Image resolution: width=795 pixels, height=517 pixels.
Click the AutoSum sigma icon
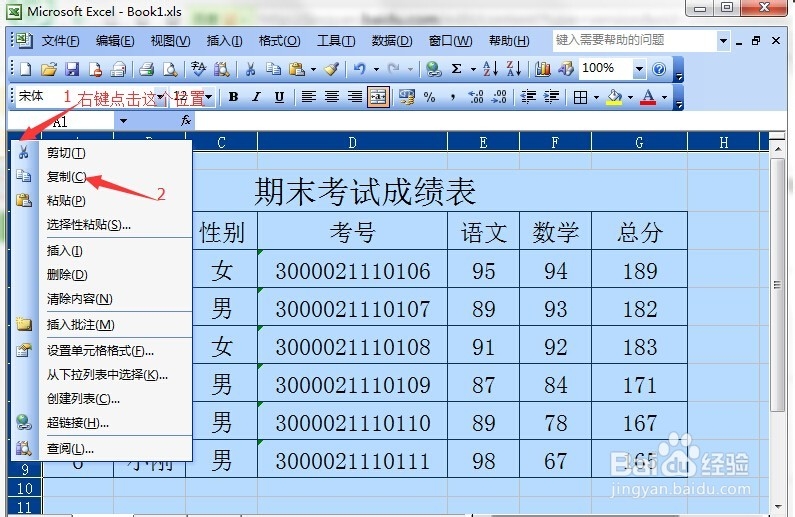tap(456, 69)
